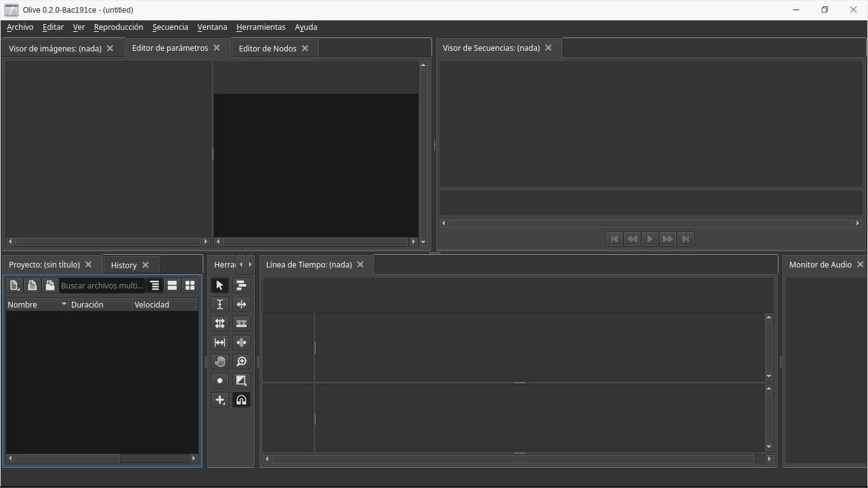Toggle the Snapping magnet button
Viewport: 868px width, 488px height.
click(x=241, y=400)
